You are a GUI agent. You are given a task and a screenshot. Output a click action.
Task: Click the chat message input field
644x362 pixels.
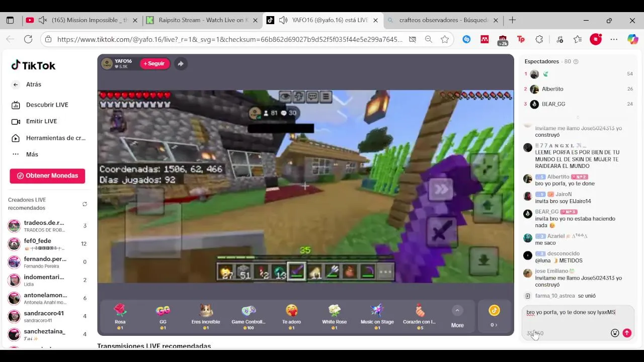click(578, 313)
